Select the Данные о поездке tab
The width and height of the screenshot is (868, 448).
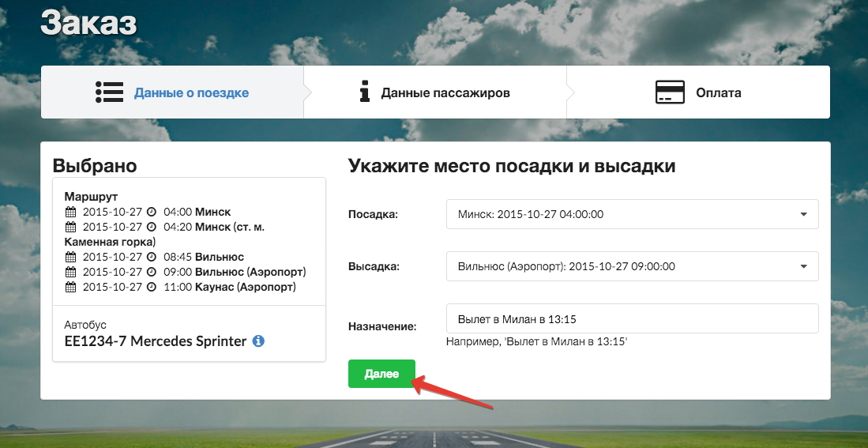tap(191, 92)
